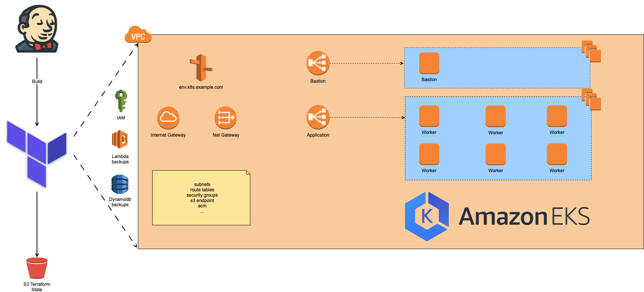Viewport: 644px width, 292px height.
Task: Select the DynamoDB backups database icon
Action: (120, 184)
